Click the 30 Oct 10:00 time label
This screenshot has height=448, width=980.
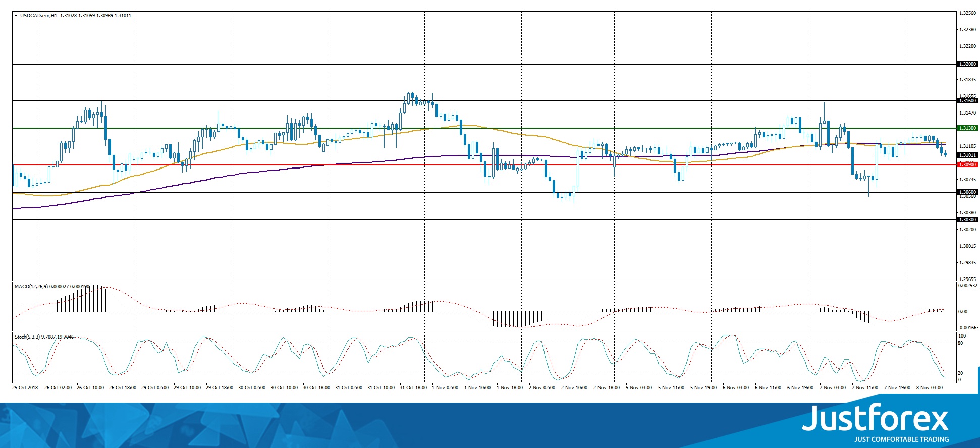click(x=284, y=388)
